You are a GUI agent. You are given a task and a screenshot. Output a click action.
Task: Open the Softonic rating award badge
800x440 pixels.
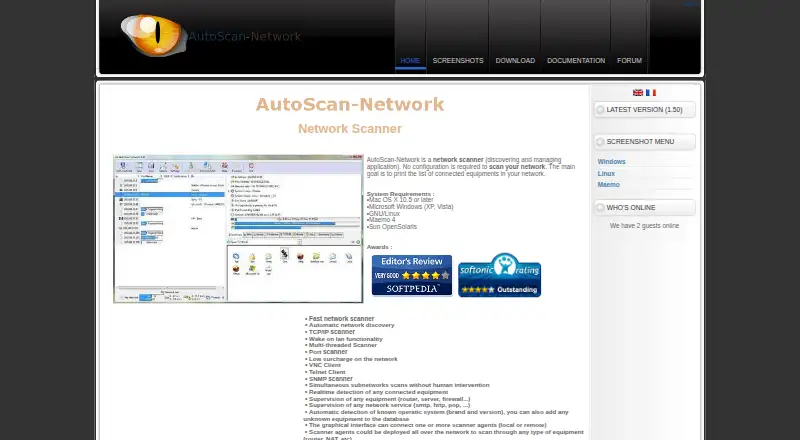coord(499,275)
